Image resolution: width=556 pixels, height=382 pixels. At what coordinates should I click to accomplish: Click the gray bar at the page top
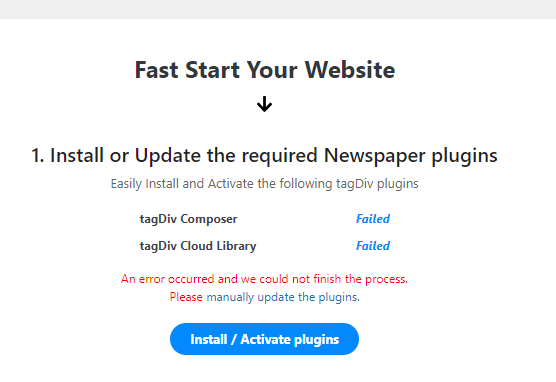click(278, 9)
